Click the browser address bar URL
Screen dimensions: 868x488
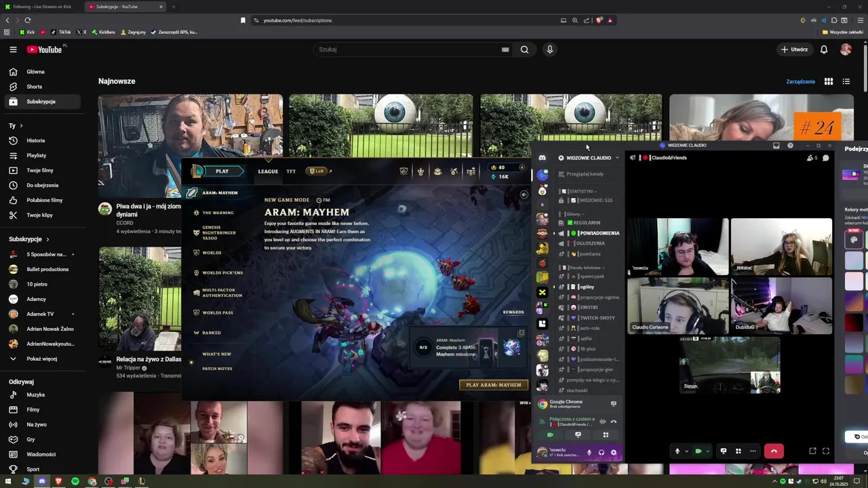pyautogui.click(x=297, y=20)
